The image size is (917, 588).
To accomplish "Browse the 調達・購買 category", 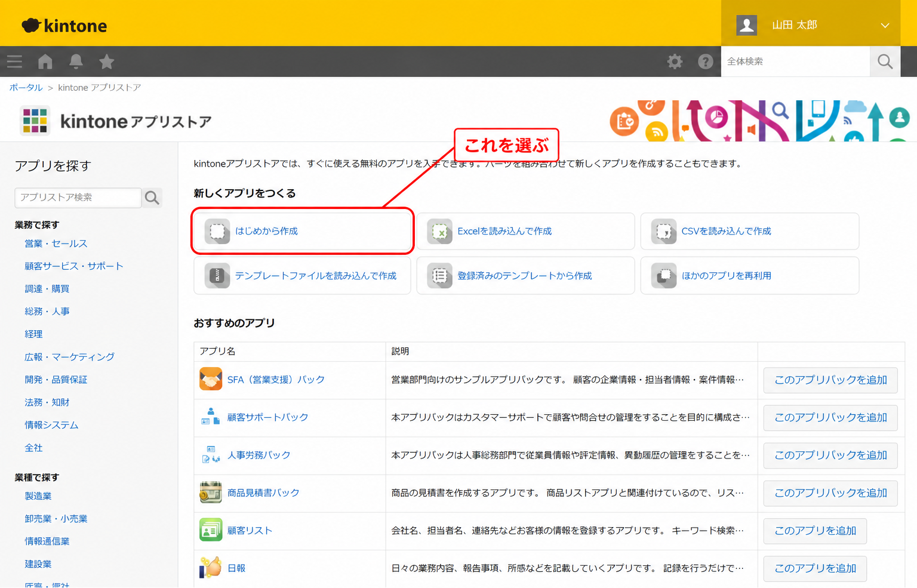I will tap(47, 289).
